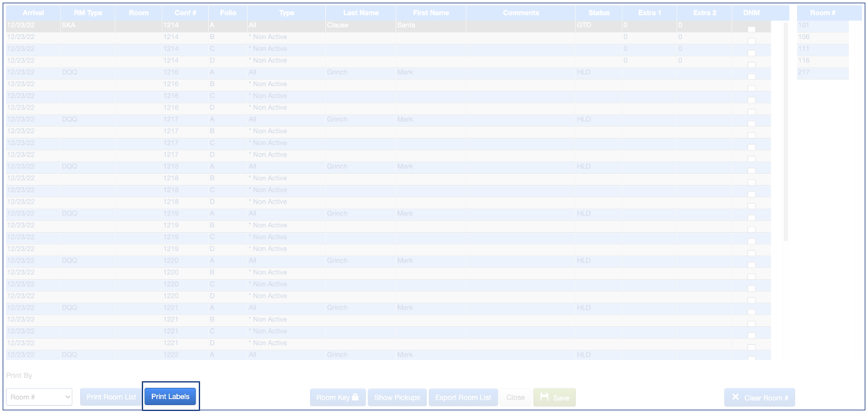The width and height of the screenshot is (868, 413).
Task: Export Room List via its button
Action: (x=463, y=397)
